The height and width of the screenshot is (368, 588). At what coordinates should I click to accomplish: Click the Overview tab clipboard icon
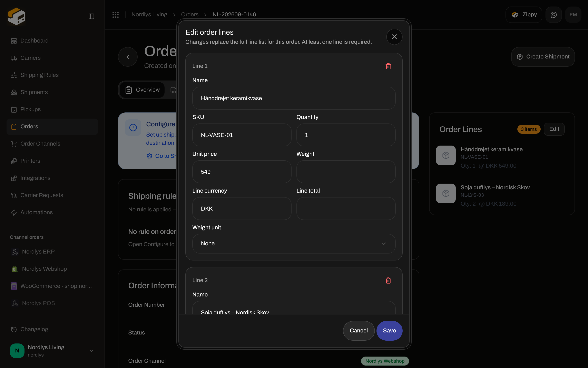(129, 90)
